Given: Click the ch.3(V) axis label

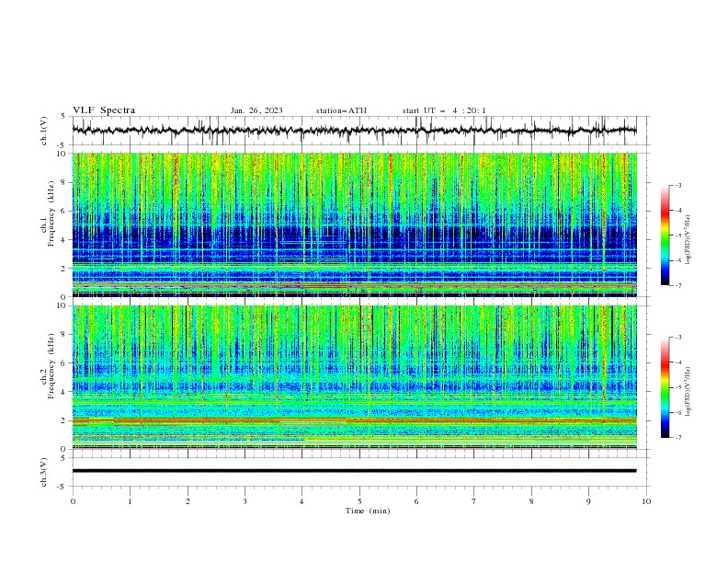Looking at the screenshot, I should point(44,472).
